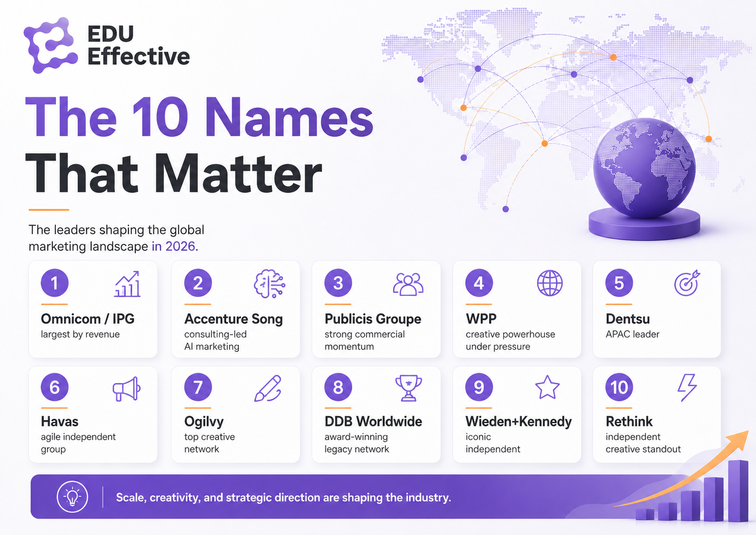Click the "APAC leader" description
This screenshot has height=535, width=756.
pyautogui.click(x=632, y=334)
